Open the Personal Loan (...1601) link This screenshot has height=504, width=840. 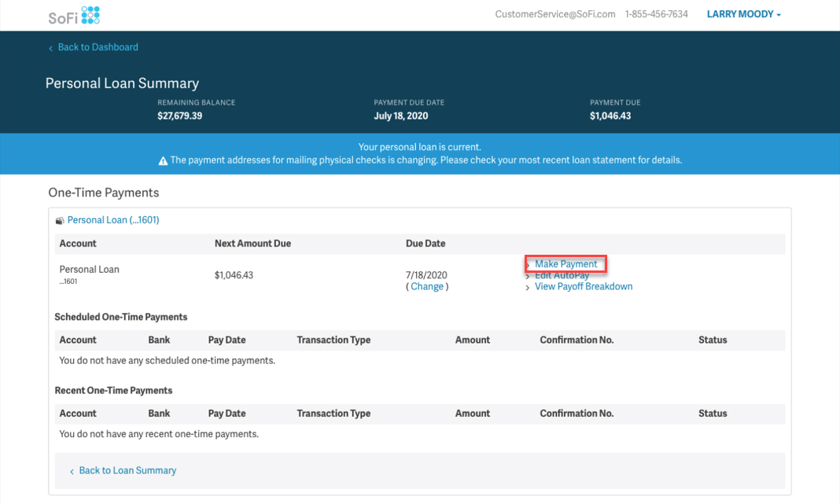coord(113,220)
